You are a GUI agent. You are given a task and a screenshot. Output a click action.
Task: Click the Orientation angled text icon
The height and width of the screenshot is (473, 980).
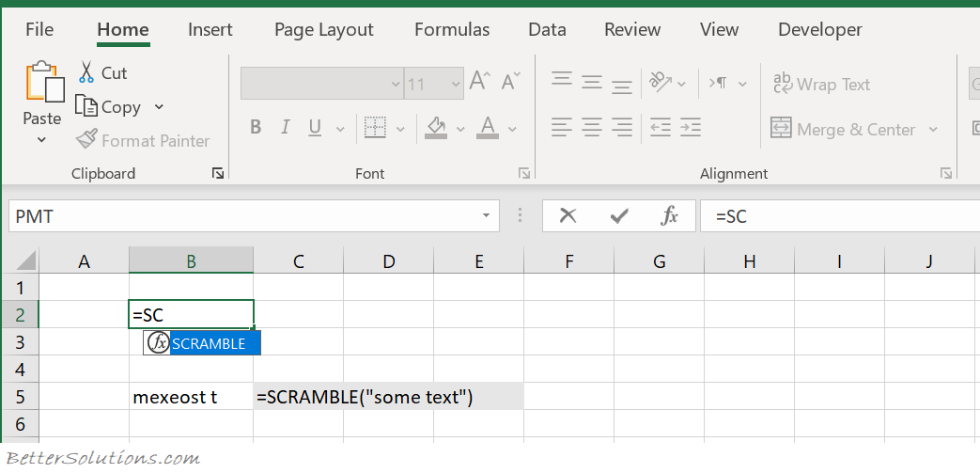point(660,81)
